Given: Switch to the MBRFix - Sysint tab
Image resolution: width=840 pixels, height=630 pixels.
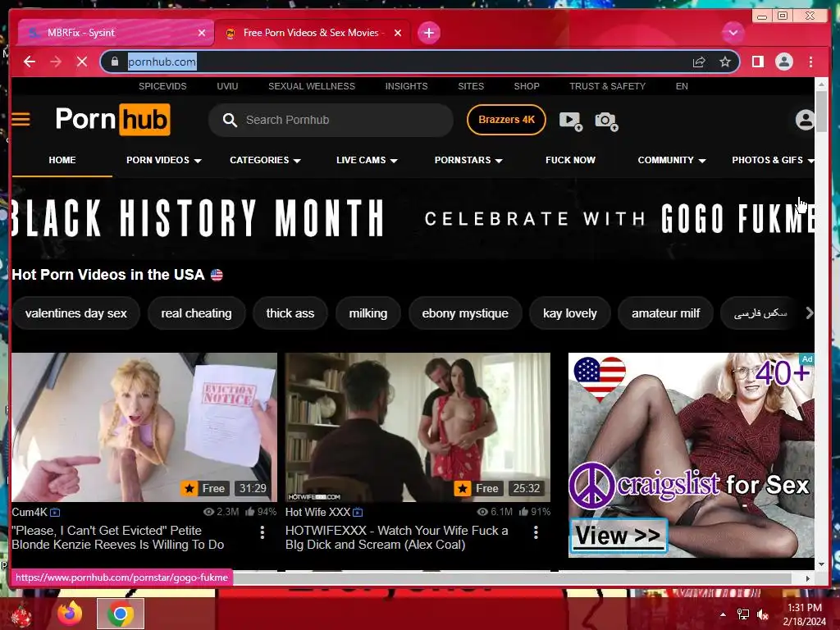Looking at the screenshot, I should [x=115, y=33].
